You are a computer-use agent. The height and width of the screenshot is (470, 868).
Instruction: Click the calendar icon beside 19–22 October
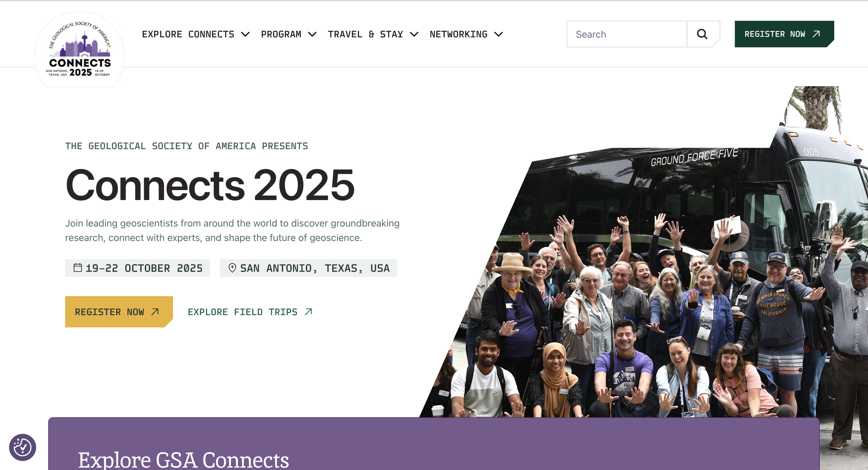tap(77, 268)
